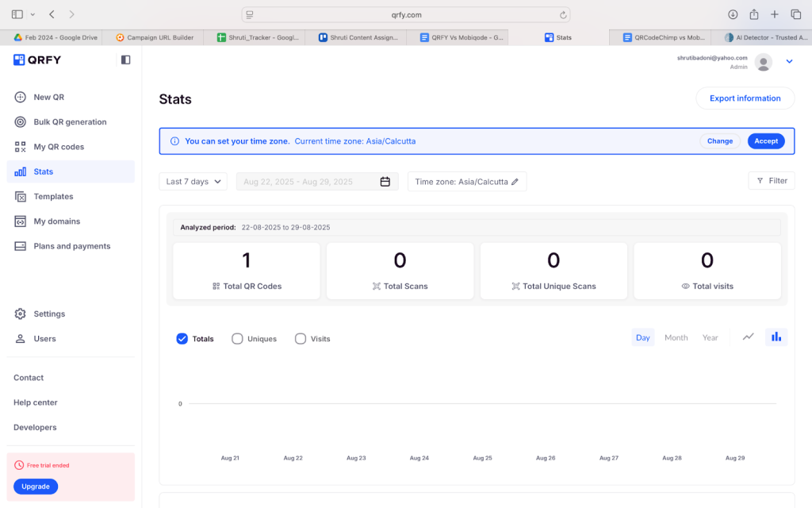Uncheck the Totals checkbox
The image size is (812, 508).
(x=182, y=339)
